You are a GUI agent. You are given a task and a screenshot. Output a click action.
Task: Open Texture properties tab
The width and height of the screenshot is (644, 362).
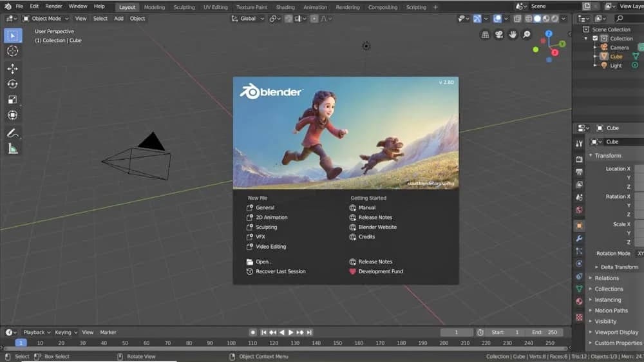click(x=579, y=317)
